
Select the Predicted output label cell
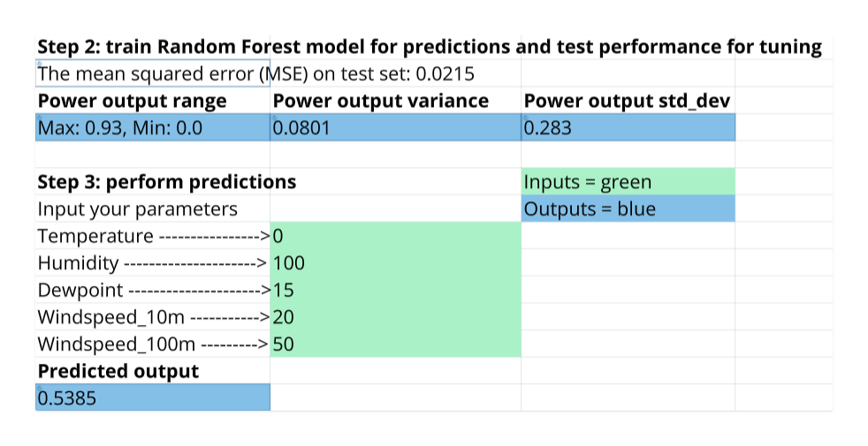pos(118,371)
